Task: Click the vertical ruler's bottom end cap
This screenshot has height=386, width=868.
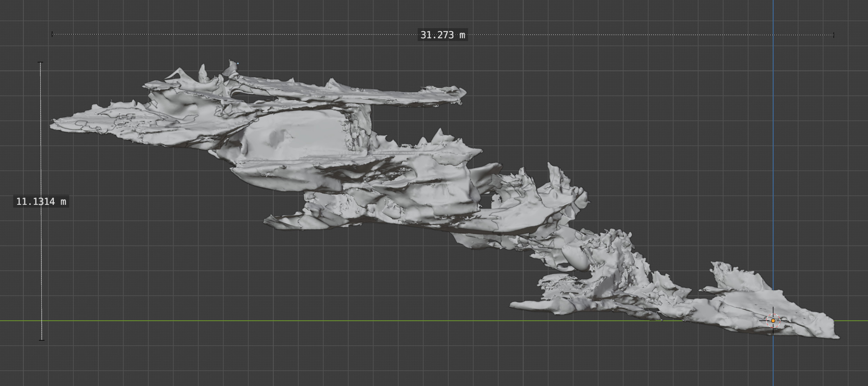Action: [x=42, y=340]
